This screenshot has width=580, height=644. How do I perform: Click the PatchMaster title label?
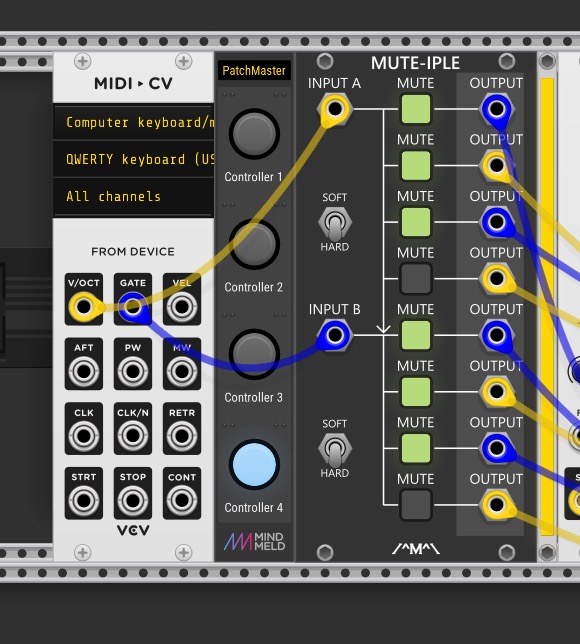point(254,71)
